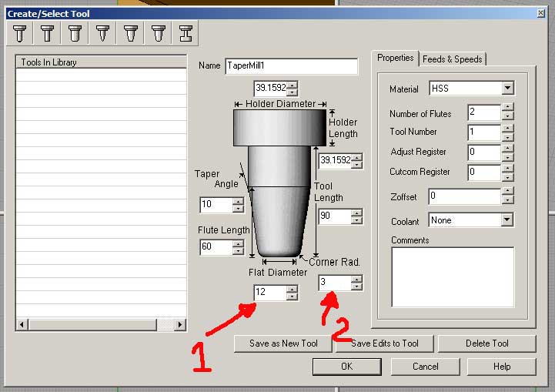Select the flat end mill tool icon
This screenshot has width=555, height=392.
(48, 33)
